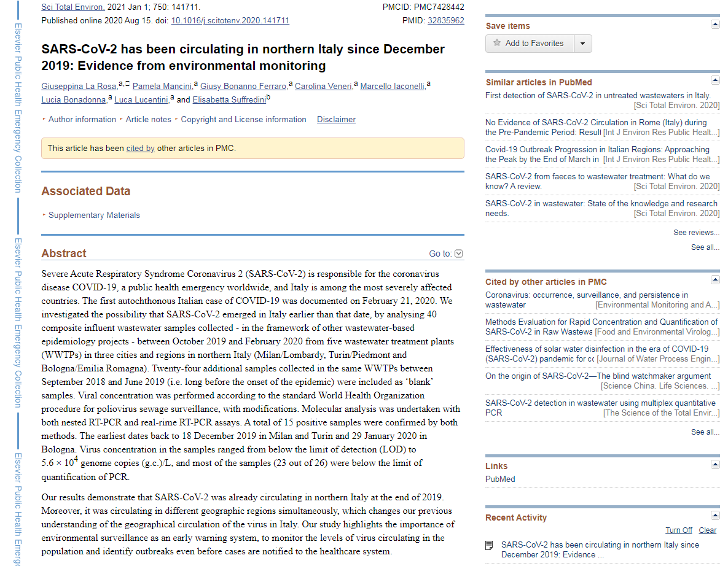Open 'On the origin of SARS-CoV-2' article
The image size is (728, 566).
coord(598,376)
